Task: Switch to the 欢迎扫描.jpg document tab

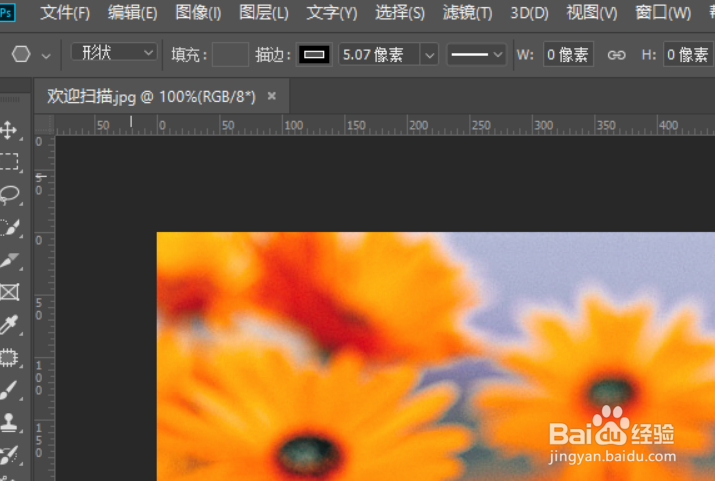Action: (x=151, y=97)
